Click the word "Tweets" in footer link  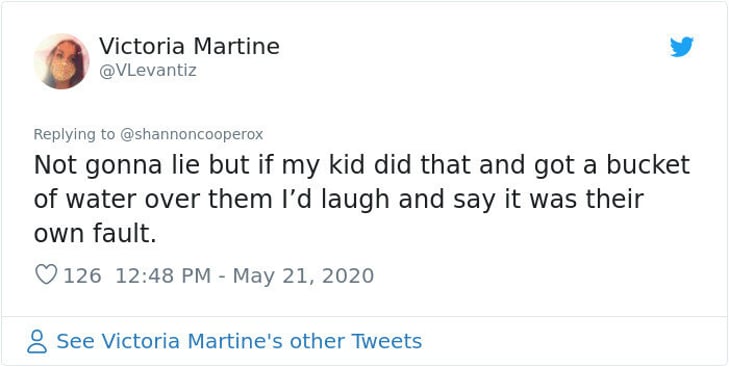pos(387,341)
